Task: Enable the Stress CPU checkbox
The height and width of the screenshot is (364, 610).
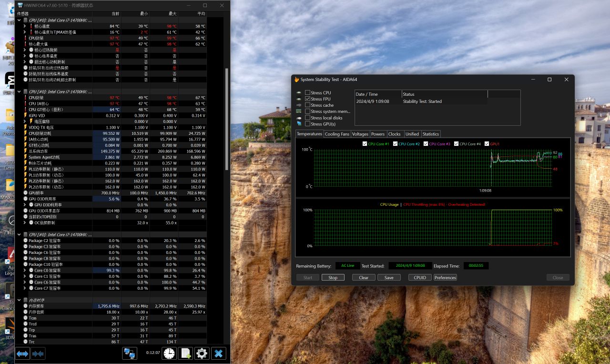Action: [307, 93]
